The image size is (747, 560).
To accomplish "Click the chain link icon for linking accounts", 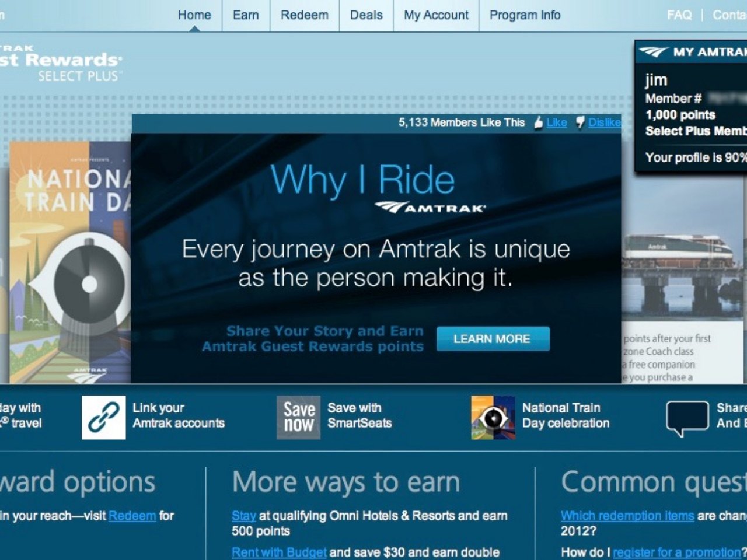I will click(103, 417).
